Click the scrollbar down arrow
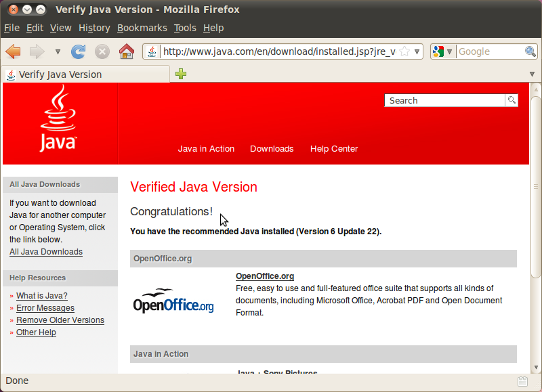Screen dimensions: 542x392 [x=536, y=367]
